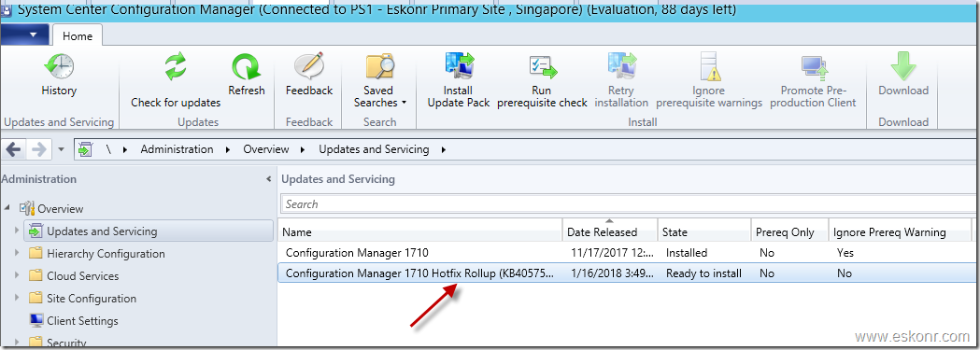Click Overview in the breadcrumb
The width and height of the screenshot is (980, 350).
[x=266, y=149]
